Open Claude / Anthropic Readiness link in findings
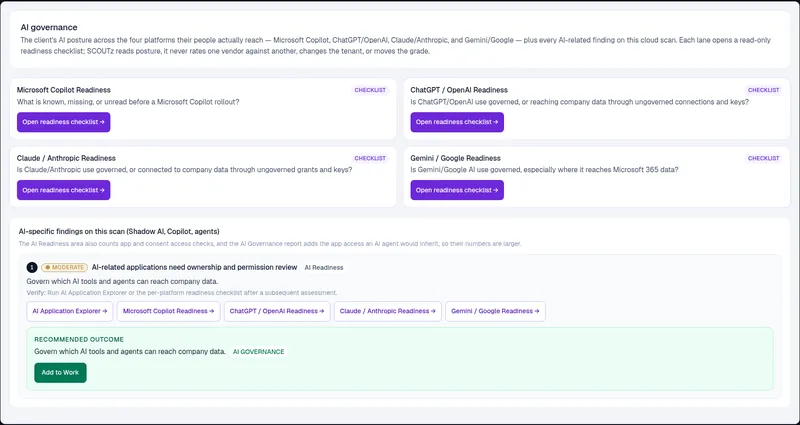Image resolution: width=800 pixels, height=425 pixels. (388, 311)
